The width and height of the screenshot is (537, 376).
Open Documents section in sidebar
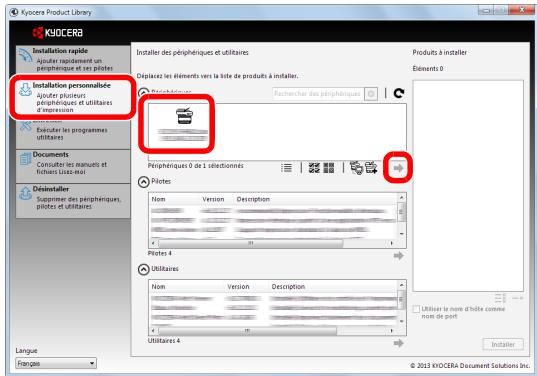73,166
